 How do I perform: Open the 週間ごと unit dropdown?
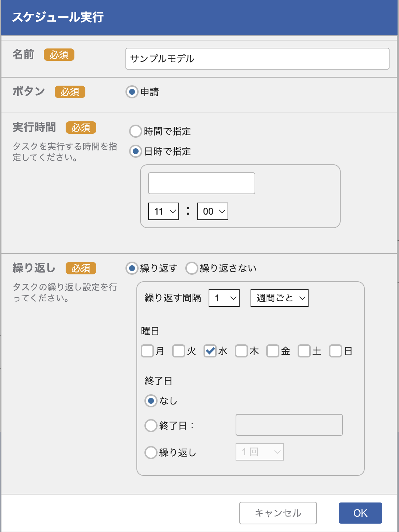279,298
